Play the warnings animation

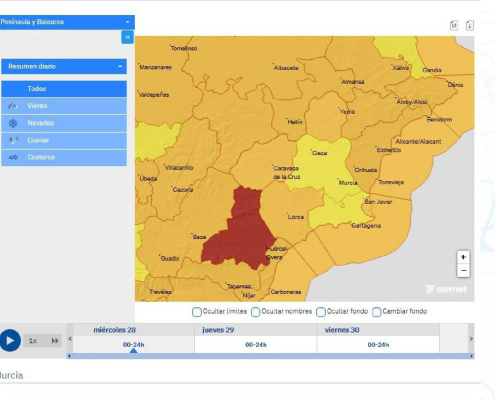(10, 341)
